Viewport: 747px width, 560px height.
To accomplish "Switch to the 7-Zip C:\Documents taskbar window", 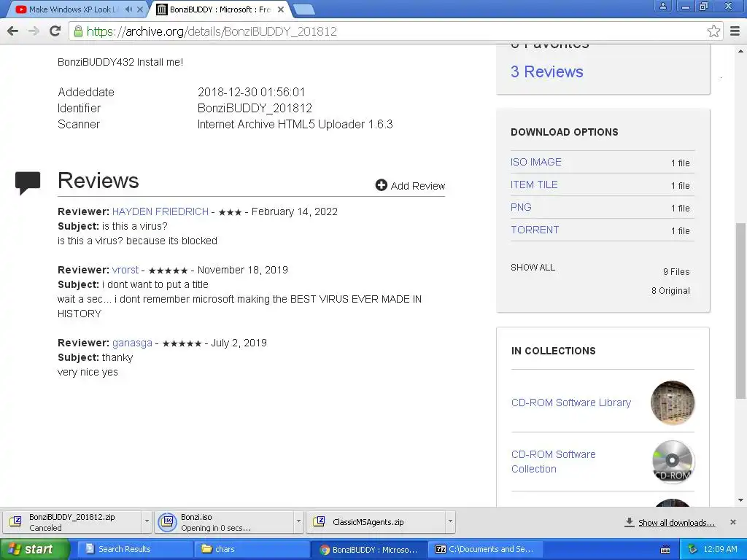I will pos(486,549).
